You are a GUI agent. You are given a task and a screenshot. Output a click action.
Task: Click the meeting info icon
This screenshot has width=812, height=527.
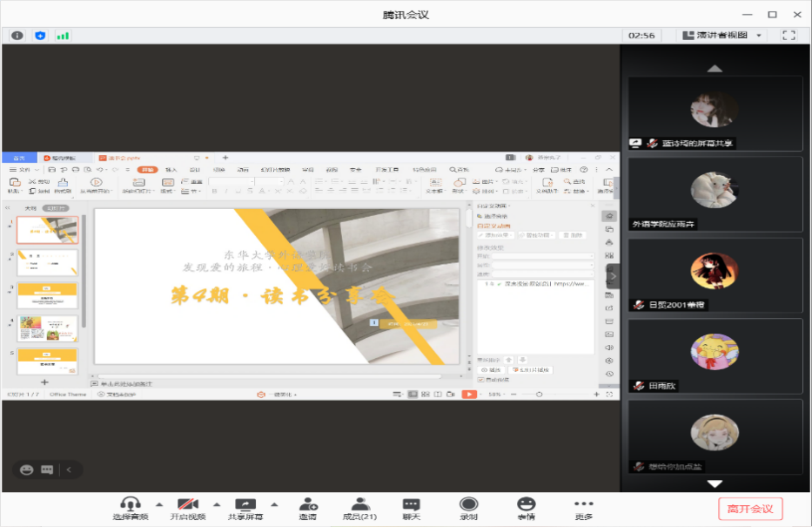tap(17, 36)
